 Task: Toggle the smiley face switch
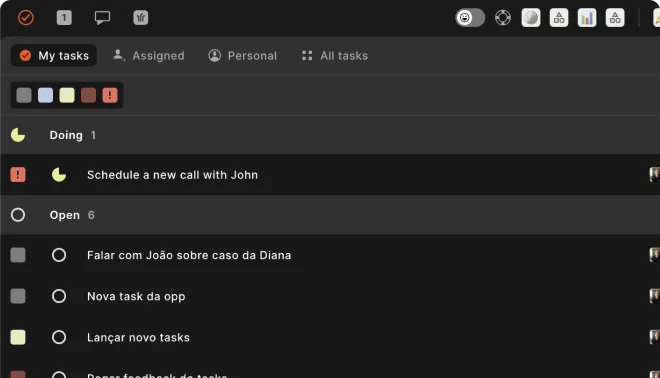point(470,18)
